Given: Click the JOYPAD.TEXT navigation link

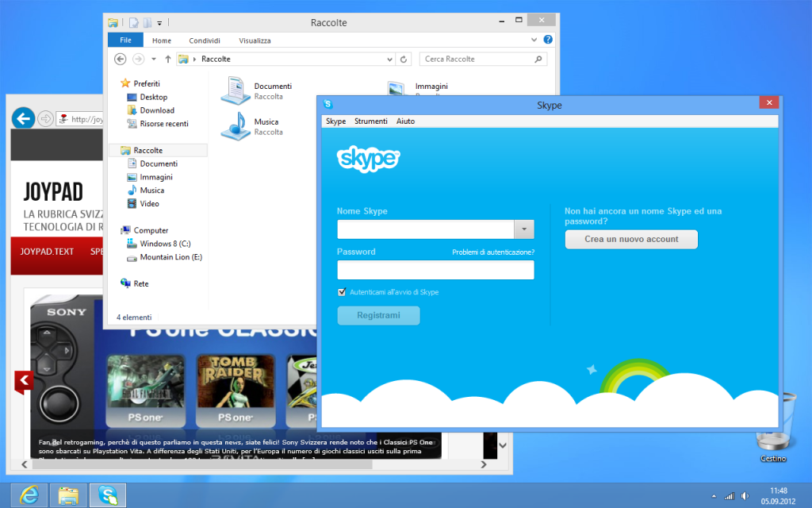Looking at the screenshot, I should click(x=47, y=252).
